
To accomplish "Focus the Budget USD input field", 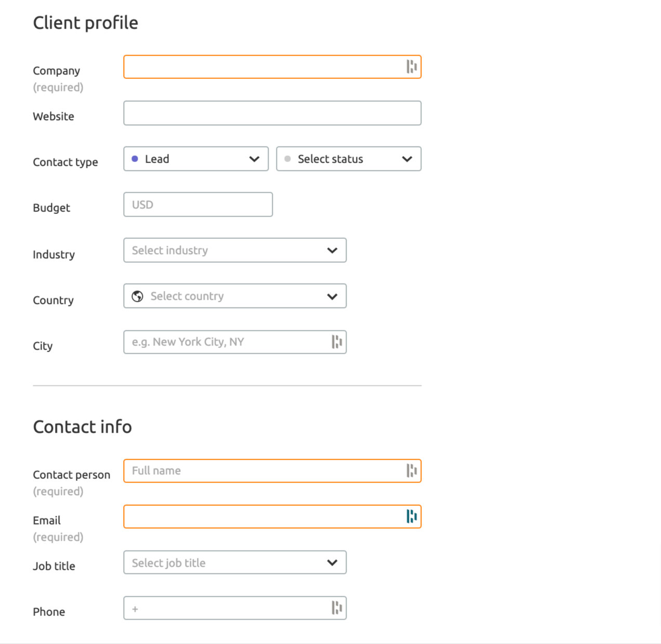I will (198, 205).
